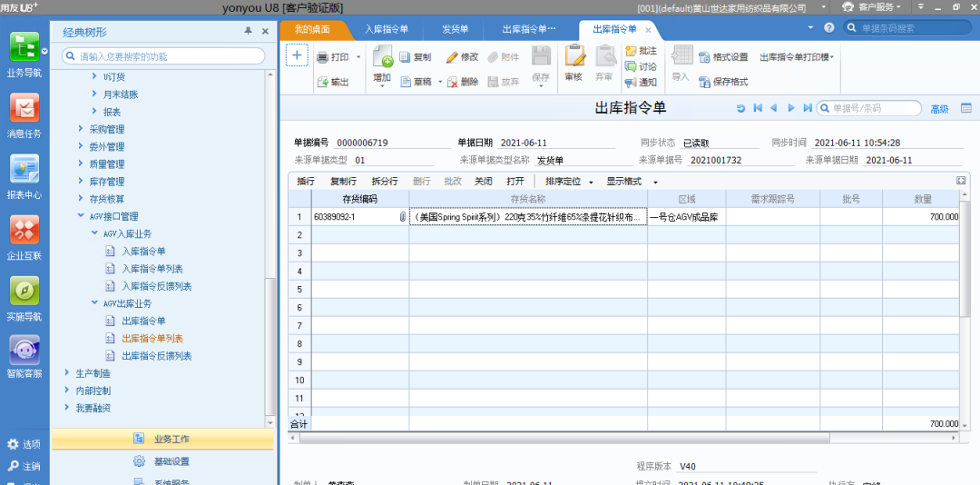Switch to the 发货单 tab
The width and height of the screenshot is (980, 485).
pos(455,29)
